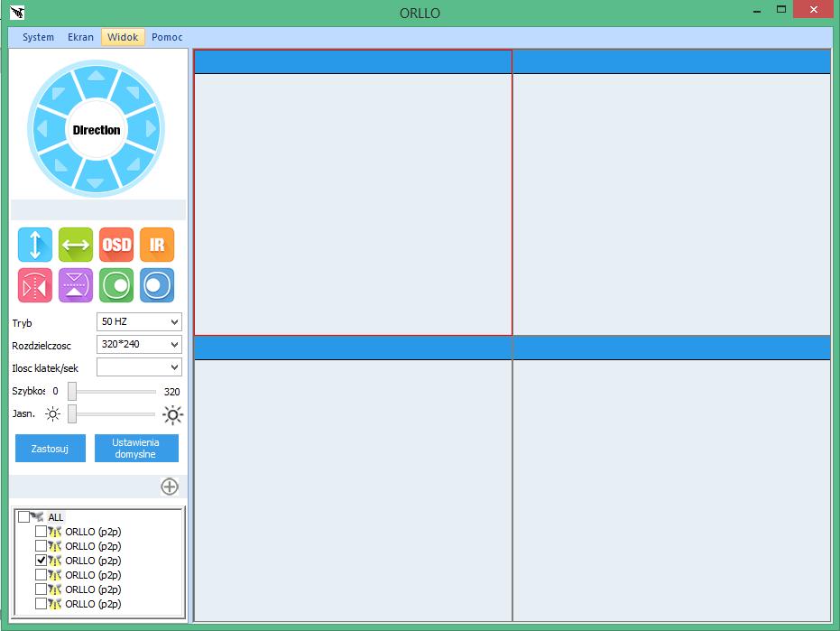
Task: Click the down arrow on Direction pad
Action: [x=96, y=182]
